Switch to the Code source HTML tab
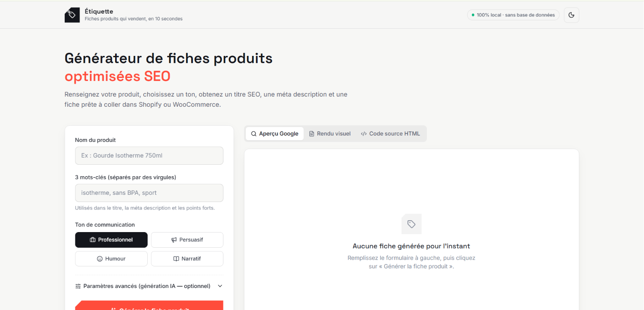 pos(391,134)
